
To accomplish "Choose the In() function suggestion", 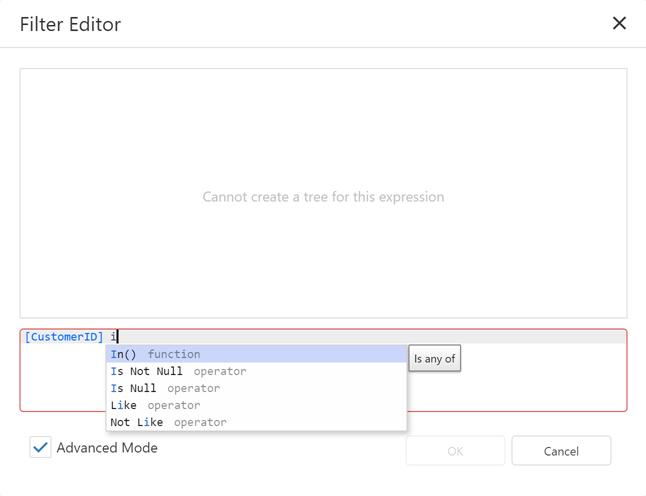I will pos(256,354).
